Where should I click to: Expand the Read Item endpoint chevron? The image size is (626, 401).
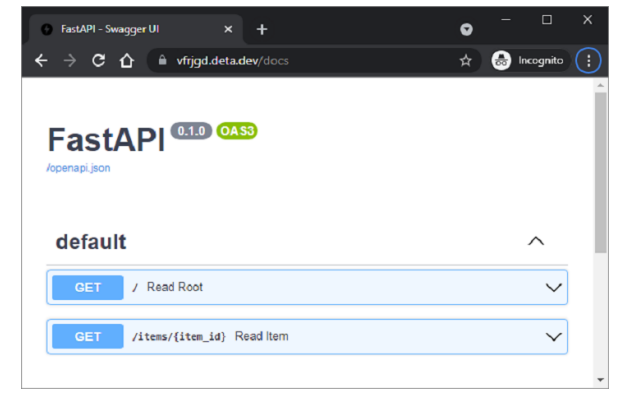(x=554, y=337)
